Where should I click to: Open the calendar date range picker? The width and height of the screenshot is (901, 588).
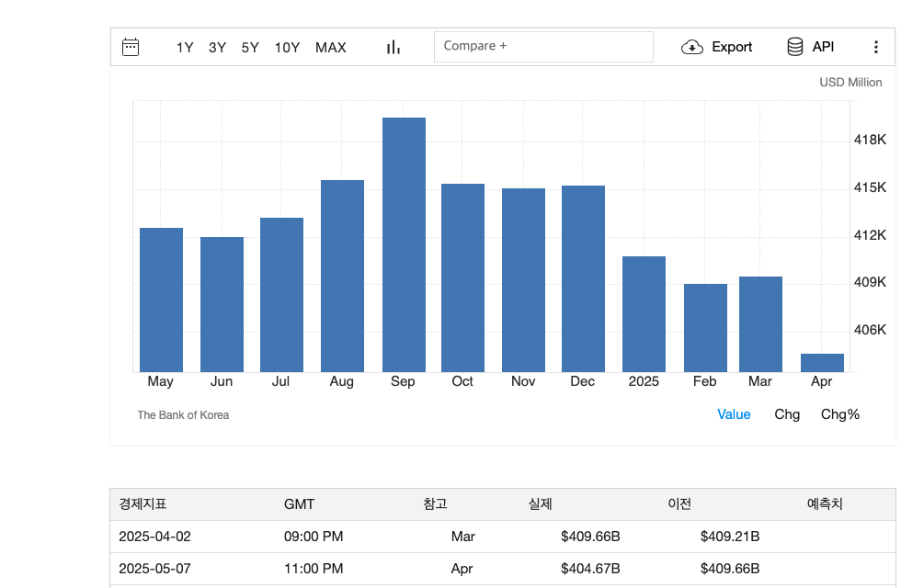[x=131, y=47]
